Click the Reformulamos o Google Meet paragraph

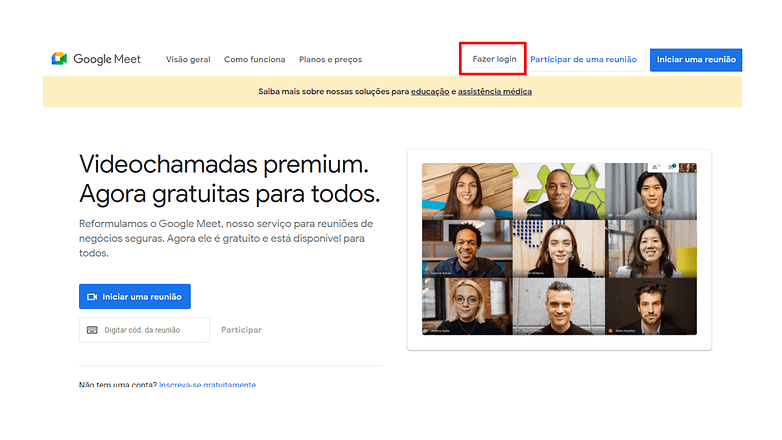(226, 238)
